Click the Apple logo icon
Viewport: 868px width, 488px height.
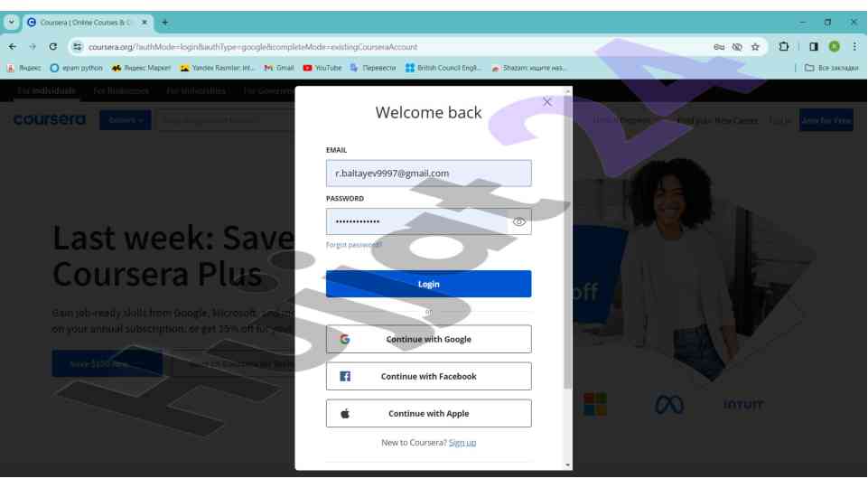click(x=344, y=414)
